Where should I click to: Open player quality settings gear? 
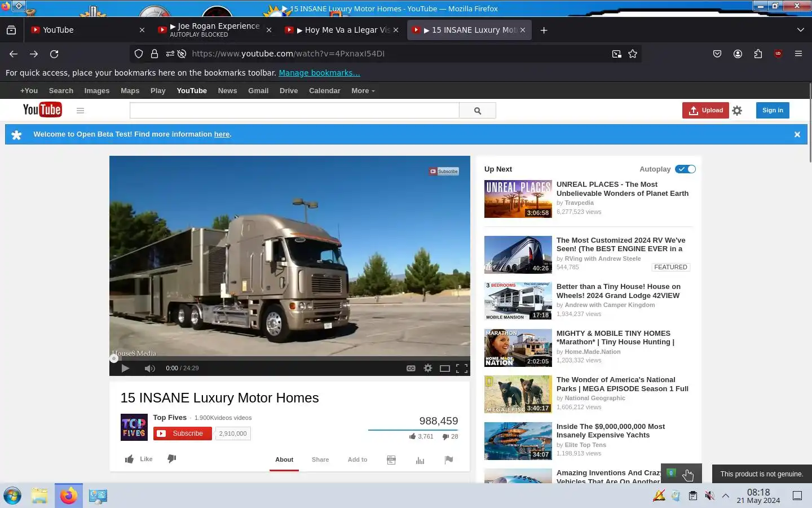pos(428,368)
